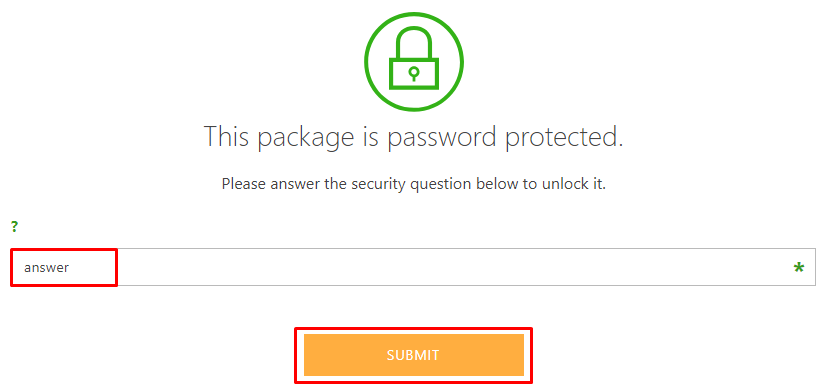
Task: Click the green required-field asterisk
Action: (x=798, y=268)
